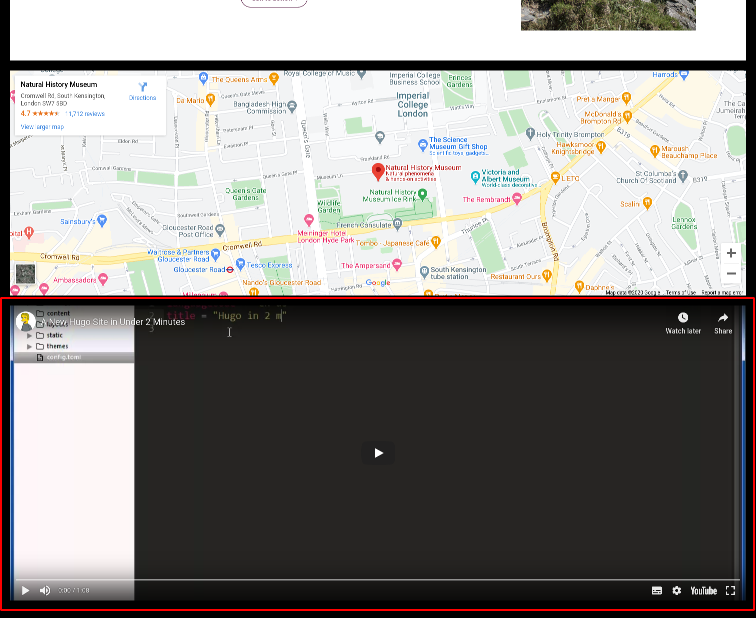Screen dimensions: 756x618
Task: Select the Tombo Japanese Cafe marker
Action: click(x=435, y=242)
